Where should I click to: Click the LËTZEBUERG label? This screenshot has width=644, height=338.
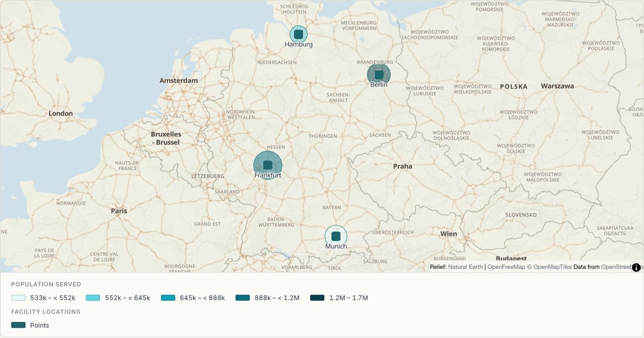pos(208,176)
